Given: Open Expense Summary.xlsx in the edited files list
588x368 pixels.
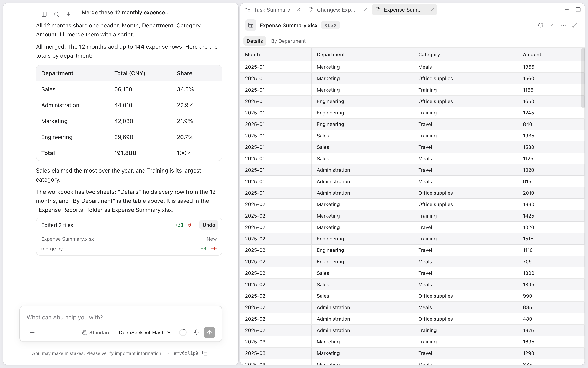Looking at the screenshot, I should click(x=129, y=239).
